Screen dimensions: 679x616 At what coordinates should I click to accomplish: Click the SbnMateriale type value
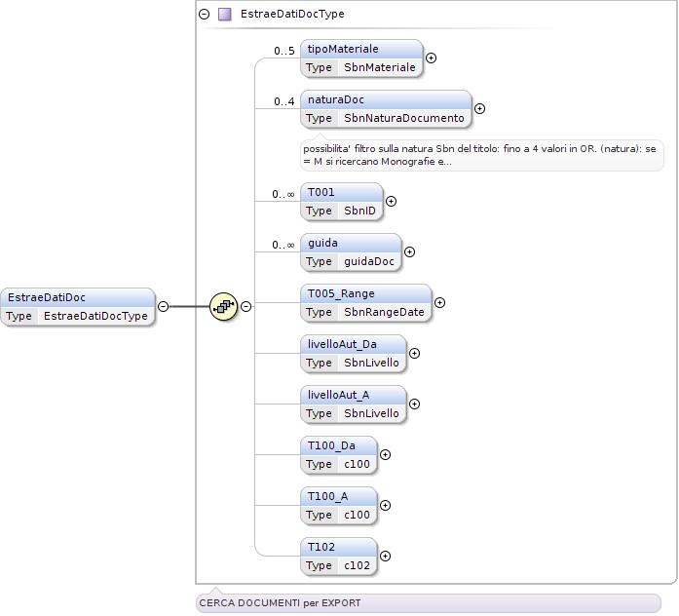[380, 67]
